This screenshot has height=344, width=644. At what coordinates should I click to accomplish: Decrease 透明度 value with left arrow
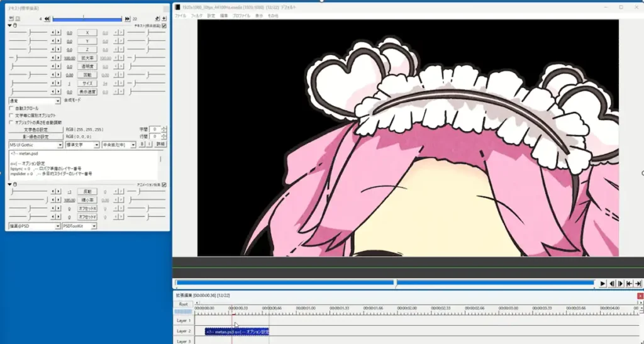click(x=53, y=67)
